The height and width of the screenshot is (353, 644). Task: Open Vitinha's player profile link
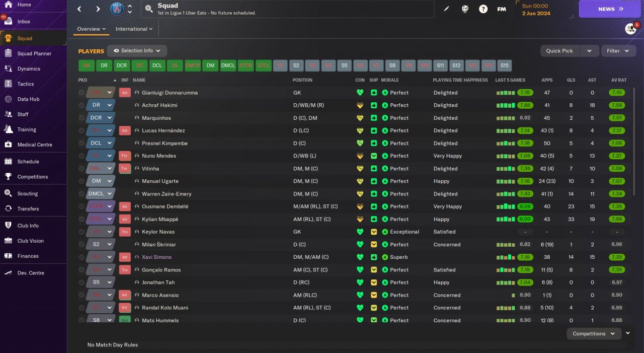coord(150,169)
